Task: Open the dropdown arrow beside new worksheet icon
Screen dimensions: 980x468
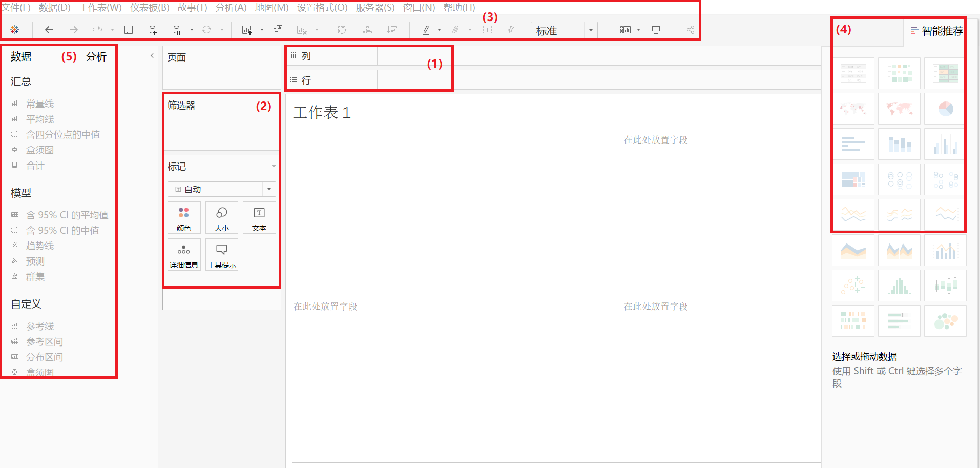Action: pos(262,30)
